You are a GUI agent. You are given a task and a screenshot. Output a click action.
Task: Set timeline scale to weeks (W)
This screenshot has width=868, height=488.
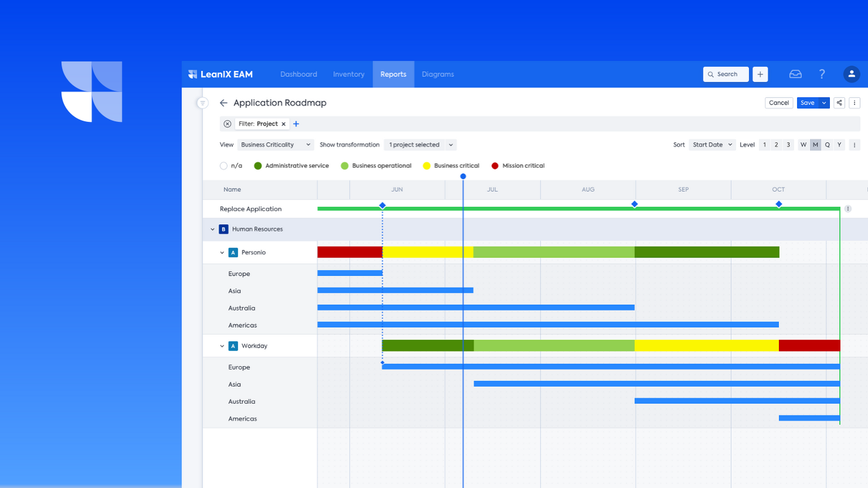click(x=803, y=145)
